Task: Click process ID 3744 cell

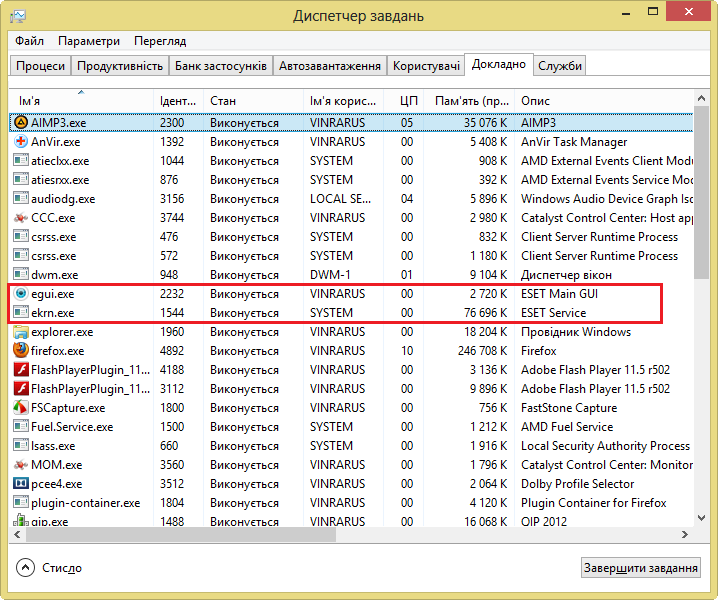Action: [172, 218]
